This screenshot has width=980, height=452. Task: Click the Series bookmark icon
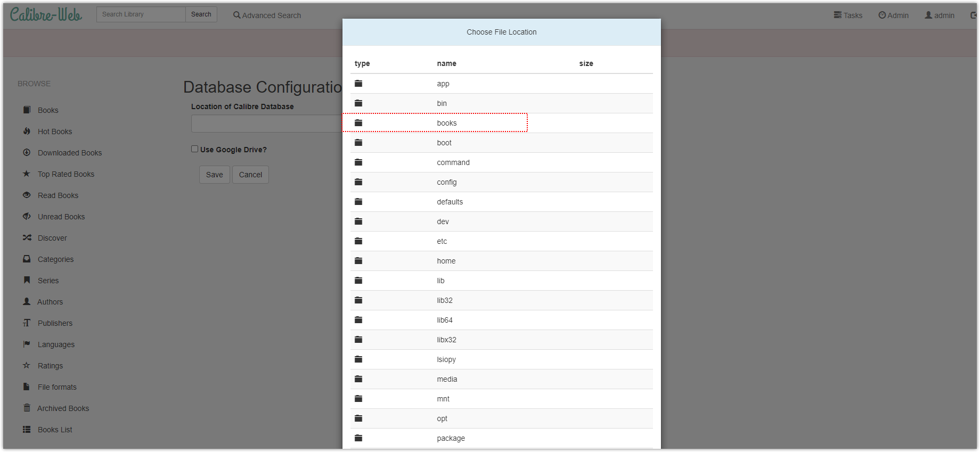coord(27,280)
